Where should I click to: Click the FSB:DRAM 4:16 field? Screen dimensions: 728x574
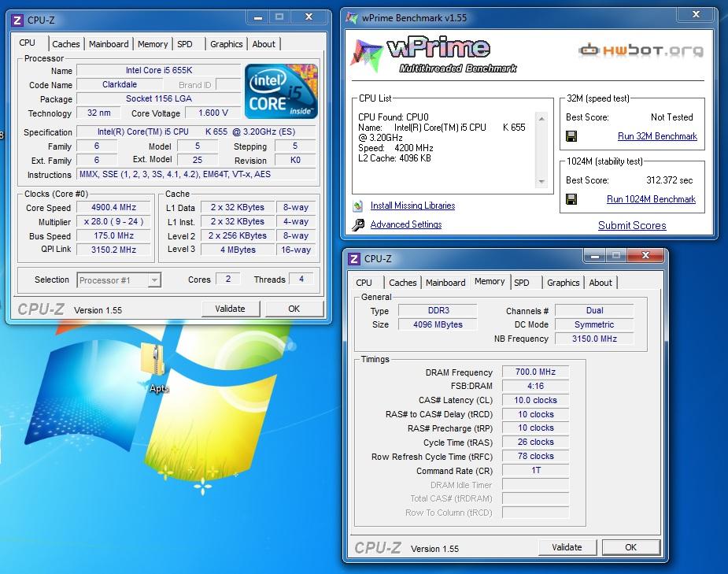tap(535, 386)
